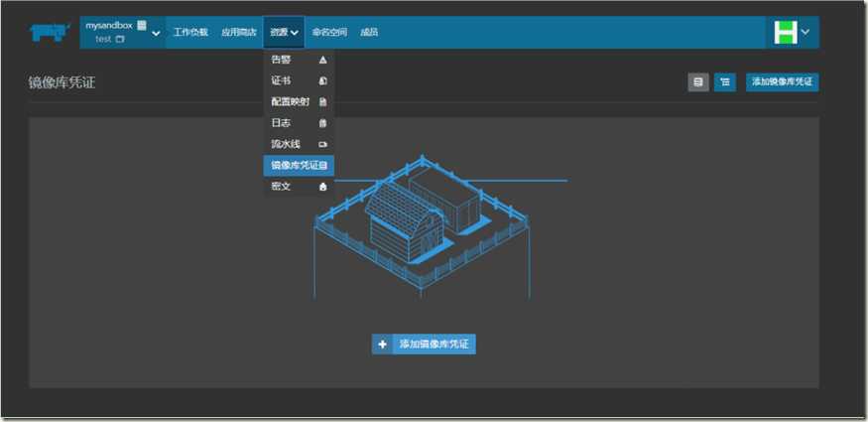Click the center plus 添加镜像库凭证 button
Image resolution: width=868 pixels, height=422 pixels.
pyautogui.click(x=424, y=344)
